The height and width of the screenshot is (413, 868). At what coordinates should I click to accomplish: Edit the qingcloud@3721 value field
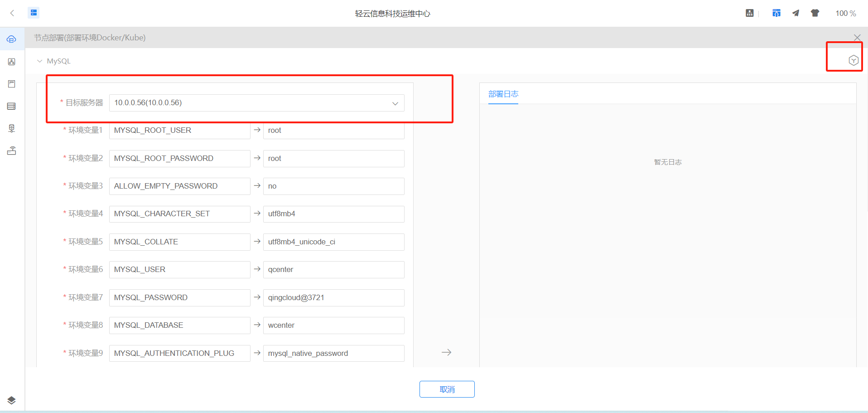coord(333,298)
